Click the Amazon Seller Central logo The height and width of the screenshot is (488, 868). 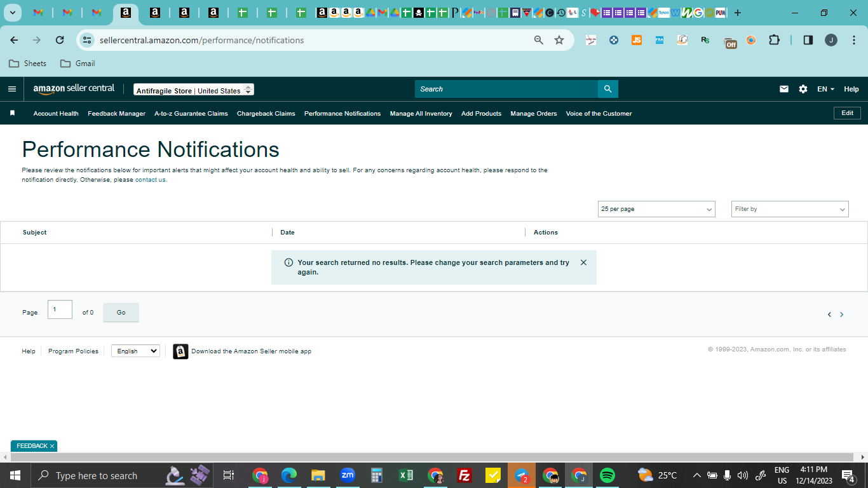pos(74,89)
